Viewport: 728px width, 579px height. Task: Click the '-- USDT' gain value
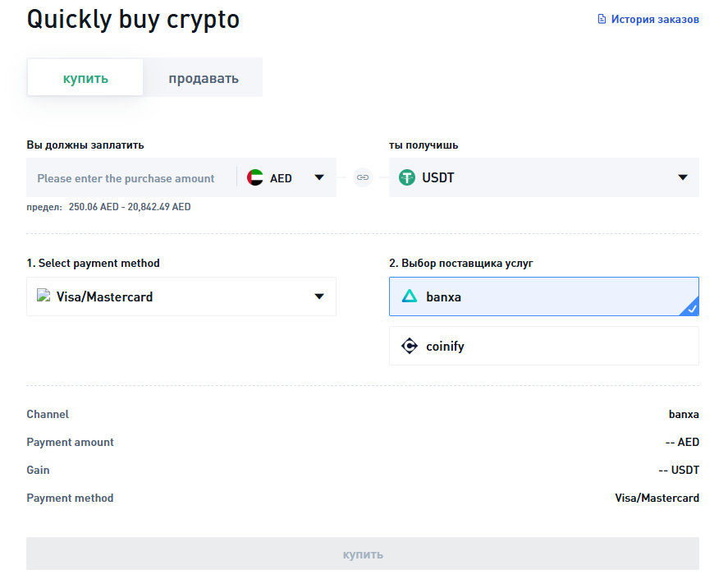tap(679, 470)
